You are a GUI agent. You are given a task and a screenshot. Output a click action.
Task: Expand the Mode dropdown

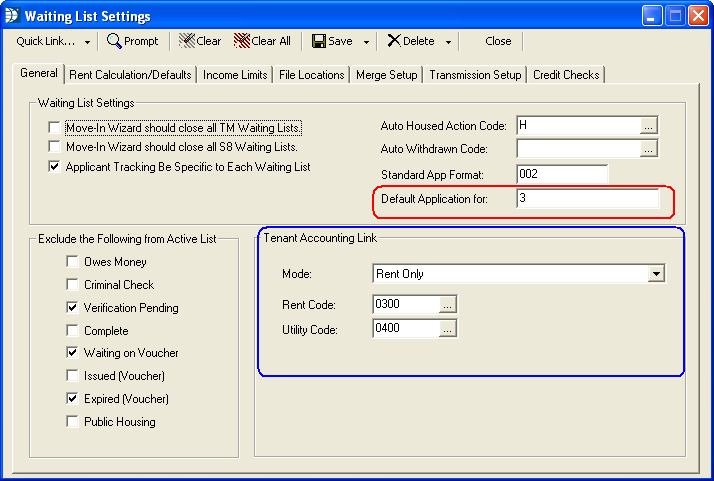coord(656,273)
